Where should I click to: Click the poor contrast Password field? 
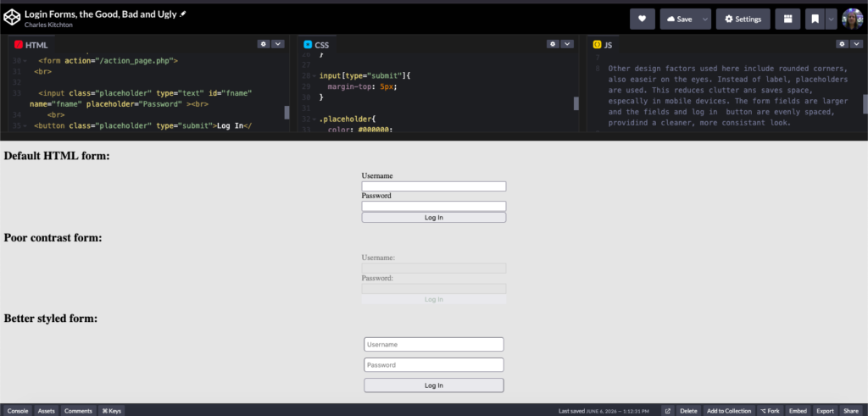pos(434,289)
